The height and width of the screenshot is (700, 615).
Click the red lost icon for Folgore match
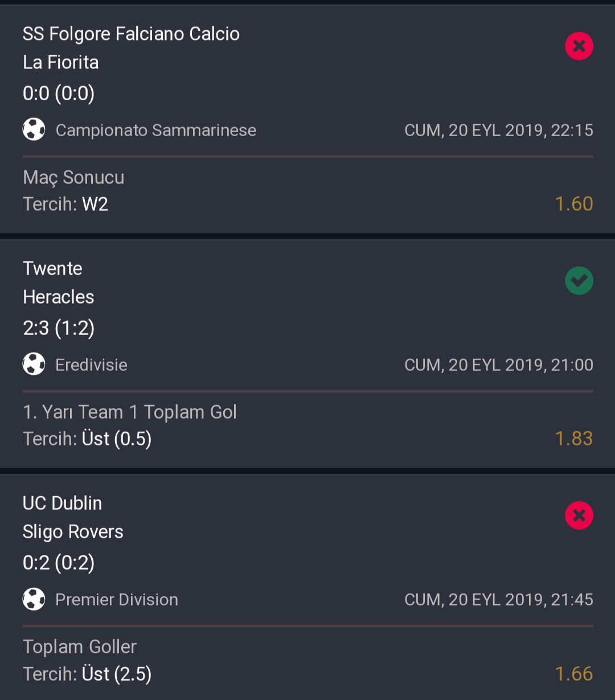pyautogui.click(x=579, y=46)
